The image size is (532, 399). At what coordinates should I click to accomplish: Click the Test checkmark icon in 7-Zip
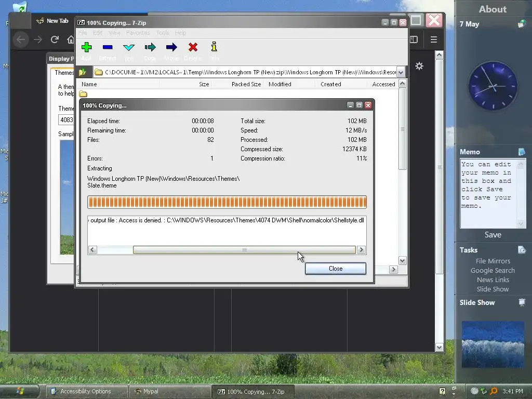point(129,47)
